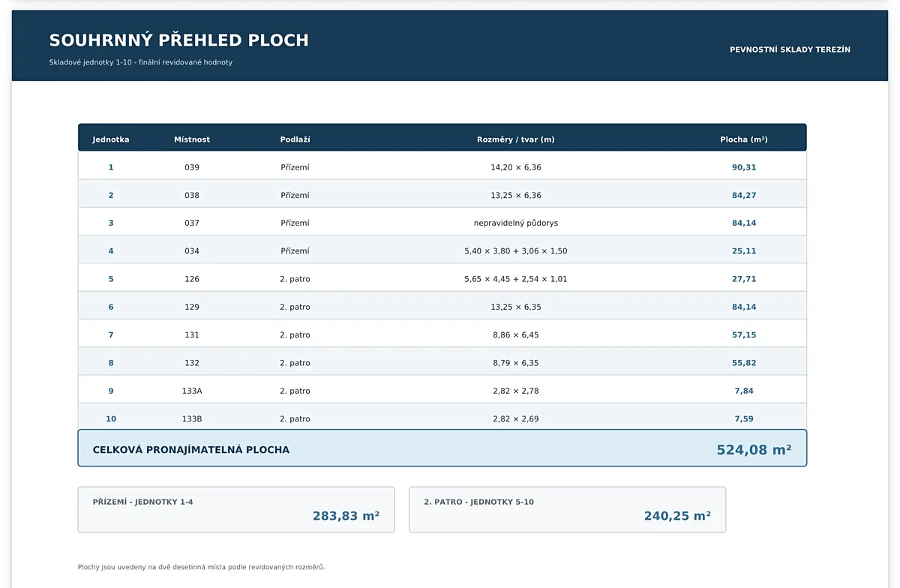Viewport: 900px width, 588px height.
Task: Select room number 133B
Action: coord(192,419)
